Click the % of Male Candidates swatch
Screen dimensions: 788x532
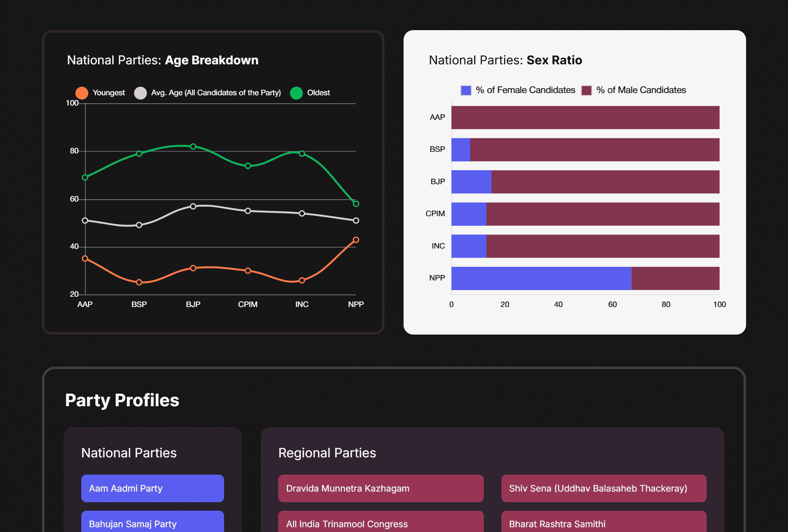tap(586, 90)
